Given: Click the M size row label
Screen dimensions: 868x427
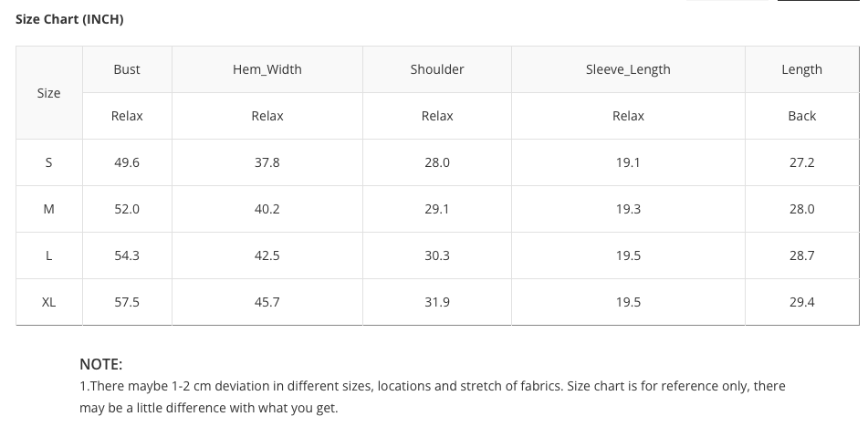Looking at the screenshot, I should click(48, 209).
